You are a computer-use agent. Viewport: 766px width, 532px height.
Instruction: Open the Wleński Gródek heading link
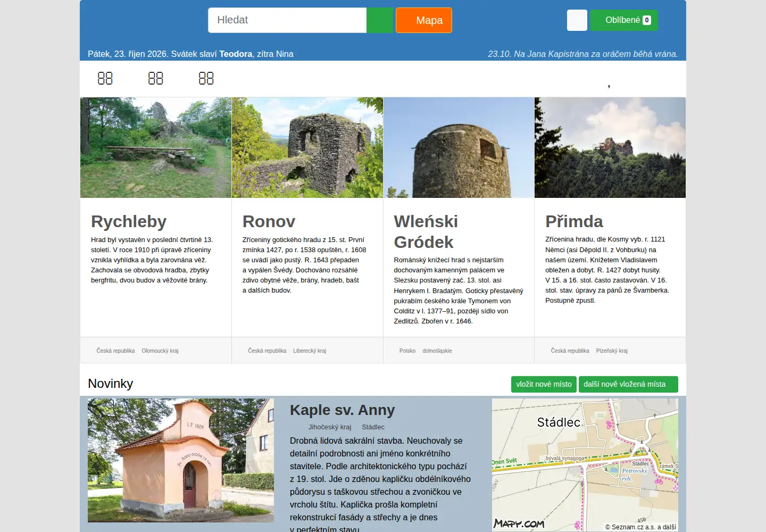(426, 231)
